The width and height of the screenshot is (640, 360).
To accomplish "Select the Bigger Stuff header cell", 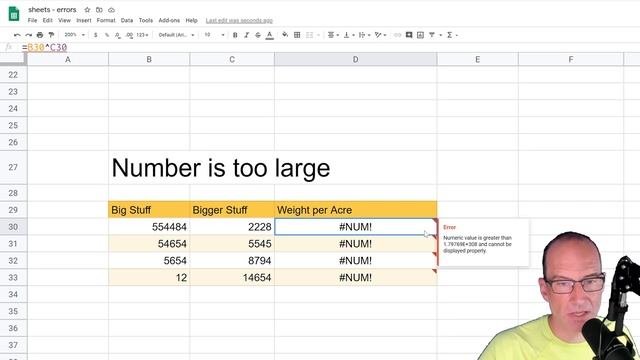I will (x=232, y=210).
